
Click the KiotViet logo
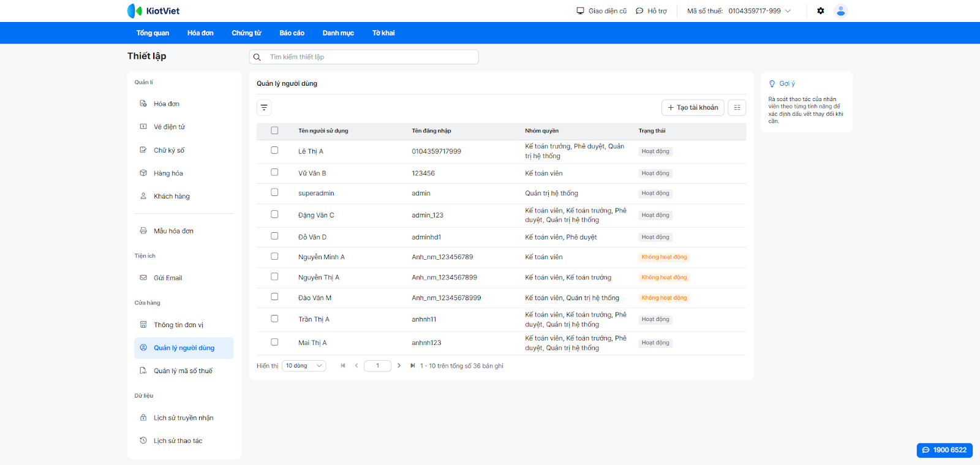(153, 11)
